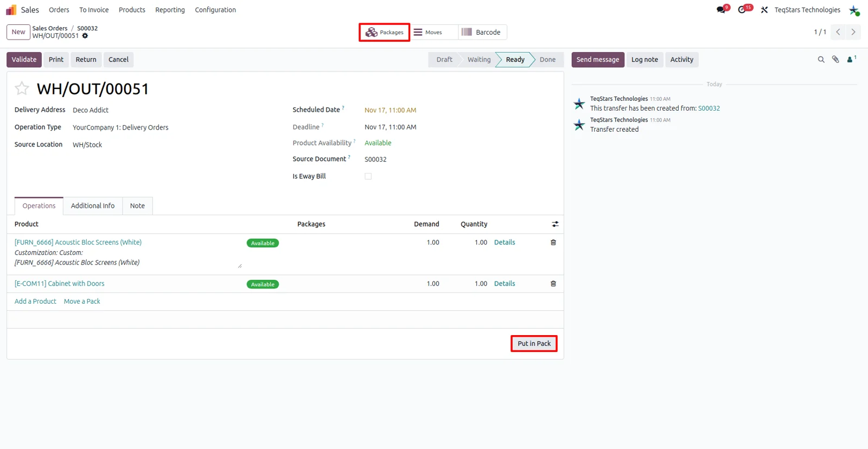
Task: Open the TeqStars Technologies company switcher
Action: click(807, 10)
